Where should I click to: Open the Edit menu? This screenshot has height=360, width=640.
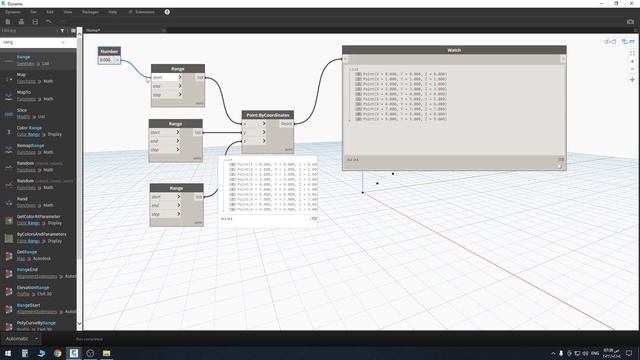pyautogui.click(x=50, y=12)
